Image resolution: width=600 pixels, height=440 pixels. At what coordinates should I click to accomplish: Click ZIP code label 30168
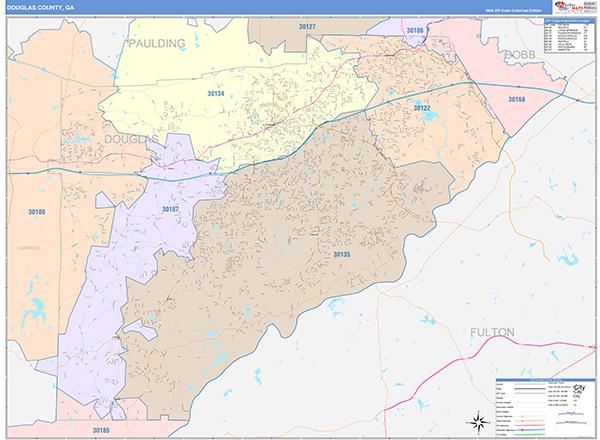[516, 99]
